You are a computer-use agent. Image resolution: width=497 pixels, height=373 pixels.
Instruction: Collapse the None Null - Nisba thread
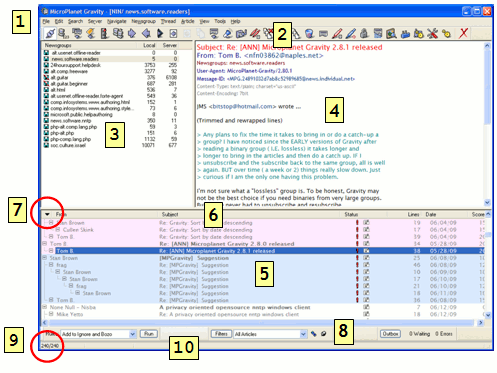point(44,307)
